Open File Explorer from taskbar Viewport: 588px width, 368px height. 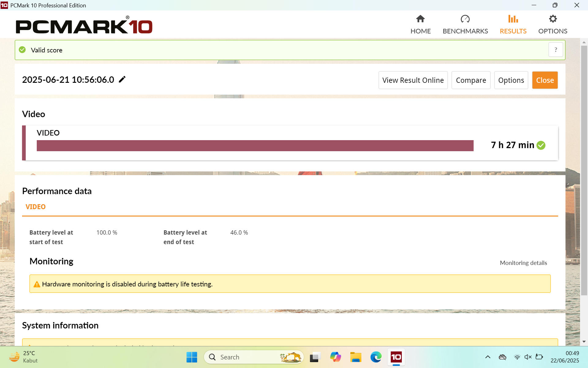356,357
